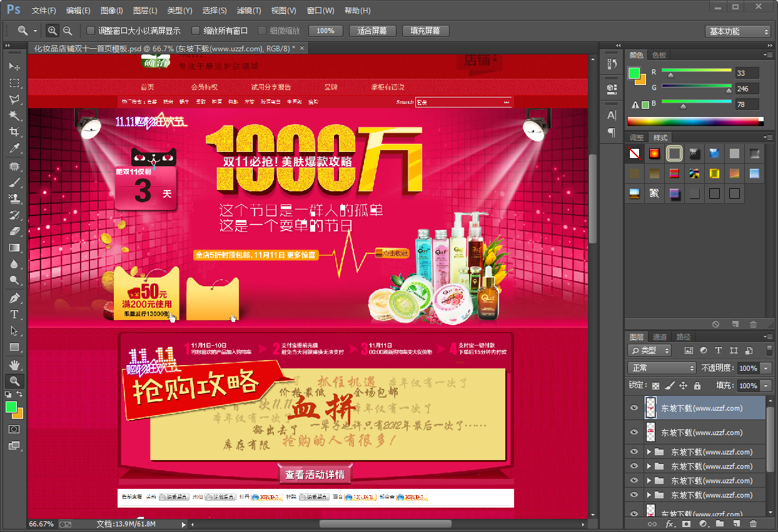The width and height of the screenshot is (778, 532).
Task: Select the Hand tool
Action: (14, 364)
